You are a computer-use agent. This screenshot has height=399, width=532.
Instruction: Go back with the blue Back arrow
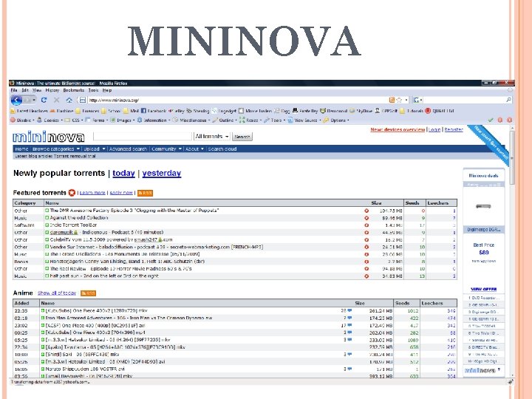pyautogui.click(x=16, y=100)
